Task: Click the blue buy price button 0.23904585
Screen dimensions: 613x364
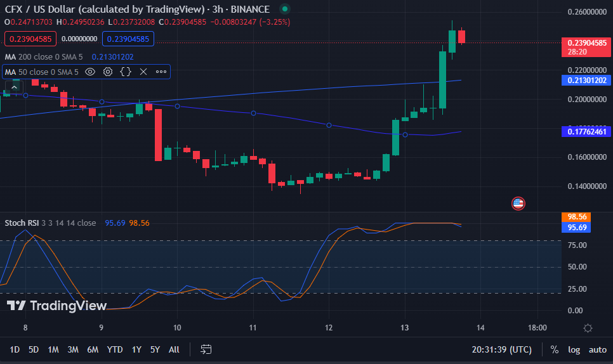Action: tap(128, 39)
